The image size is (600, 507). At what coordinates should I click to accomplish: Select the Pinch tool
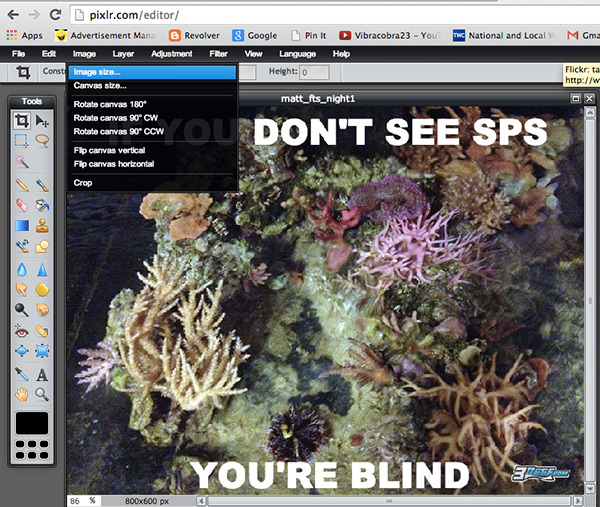[42, 350]
